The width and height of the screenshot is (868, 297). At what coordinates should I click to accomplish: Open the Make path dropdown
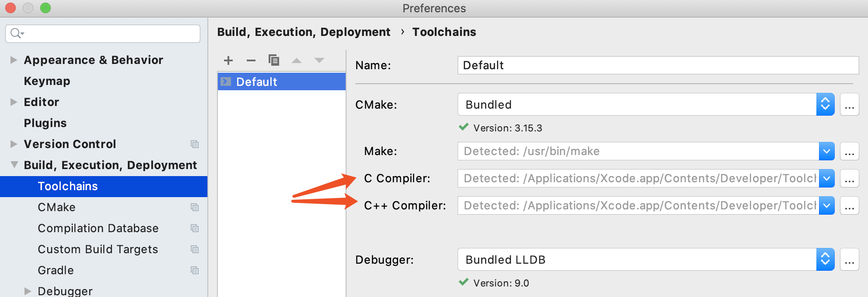pyautogui.click(x=826, y=151)
